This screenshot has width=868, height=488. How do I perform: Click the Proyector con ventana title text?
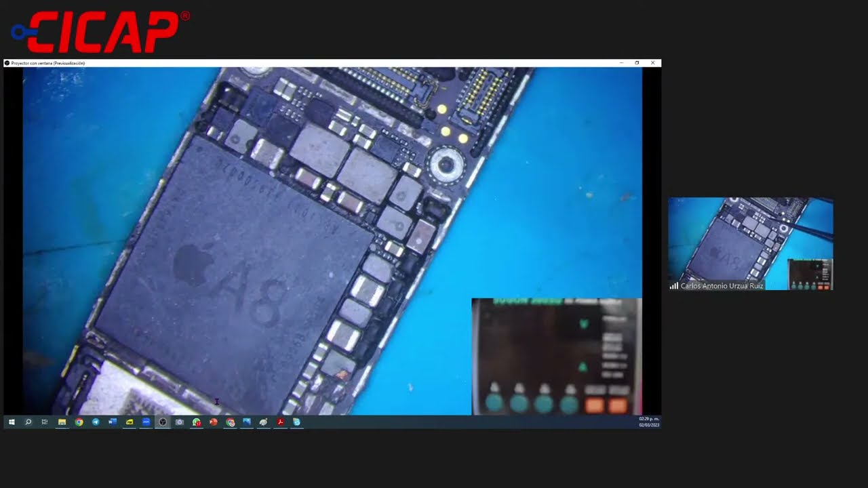pyautogui.click(x=48, y=63)
